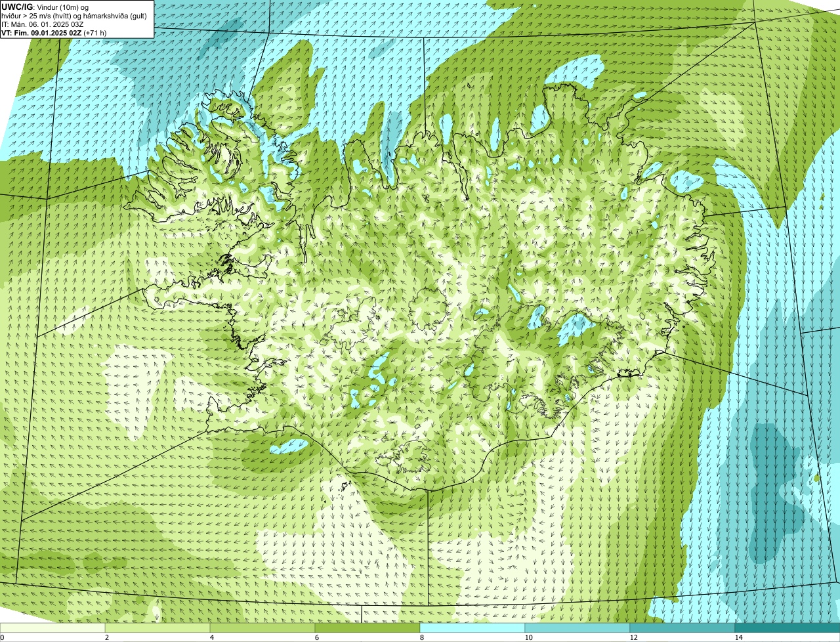Screen dimensions: 840x642
Task: Click the legend scale label "2"
Action: (106, 637)
